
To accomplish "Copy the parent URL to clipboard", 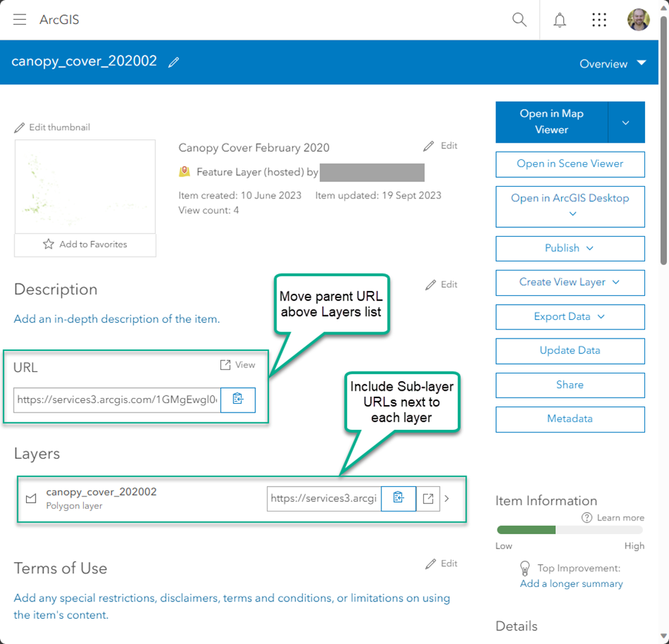I will 238,400.
